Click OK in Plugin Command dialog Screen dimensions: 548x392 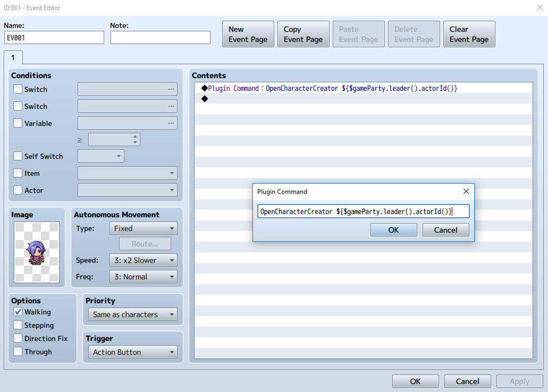pos(393,230)
